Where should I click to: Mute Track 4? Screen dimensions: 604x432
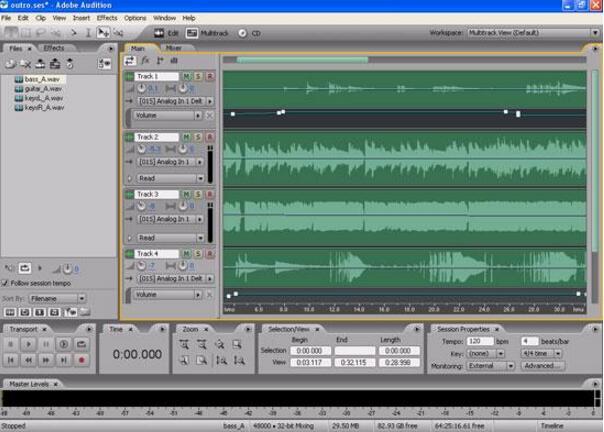(x=187, y=254)
